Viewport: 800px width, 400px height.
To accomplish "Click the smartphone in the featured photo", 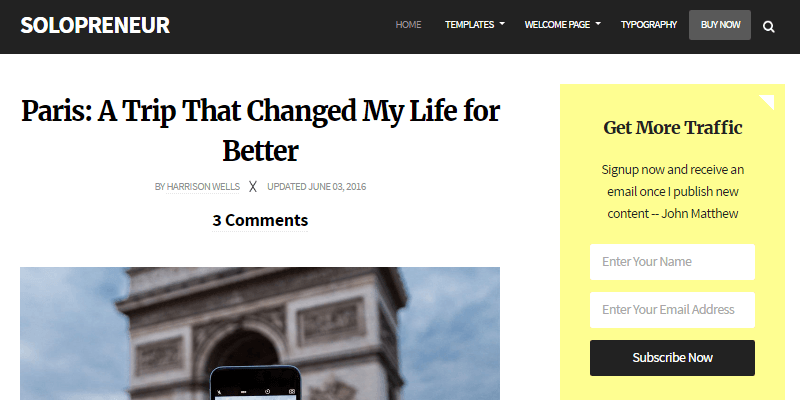I will pos(254,383).
